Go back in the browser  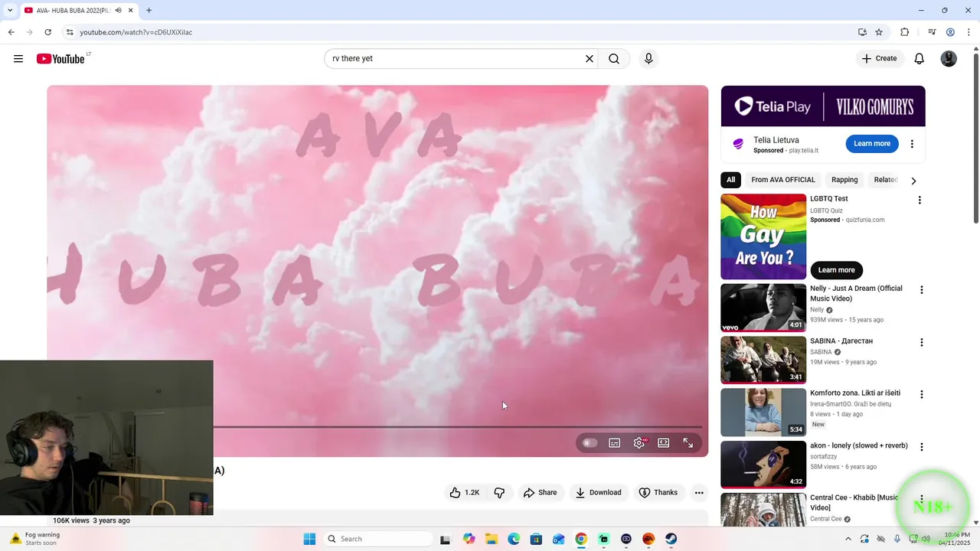click(11, 32)
